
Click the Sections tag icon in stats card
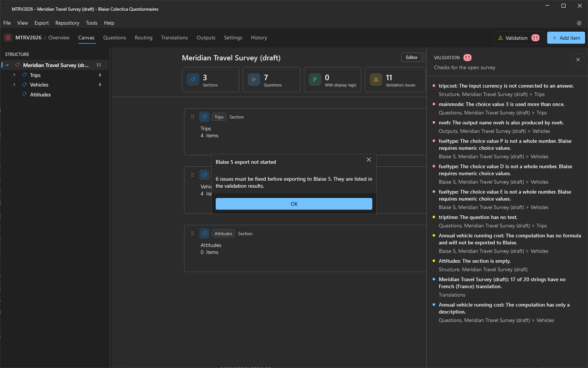click(193, 79)
